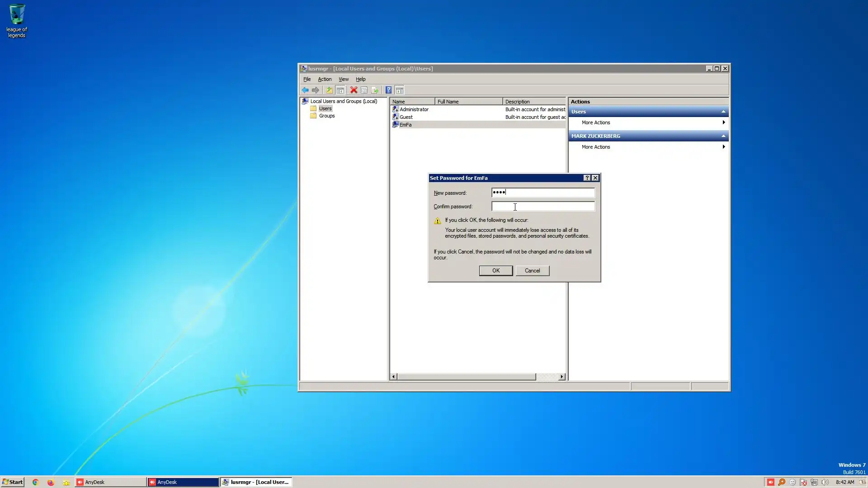Open Chrome from the taskbar
Screen dimensions: 868x488
[35, 482]
